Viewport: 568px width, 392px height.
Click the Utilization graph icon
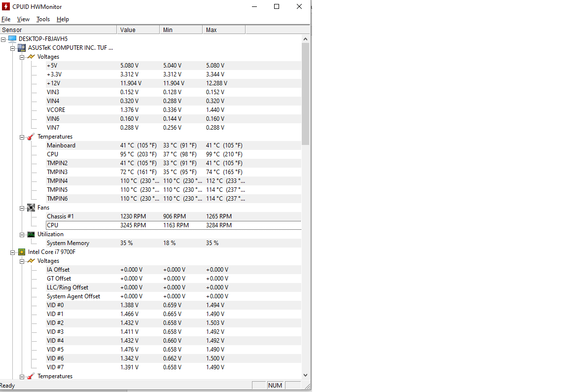[31, 234]
